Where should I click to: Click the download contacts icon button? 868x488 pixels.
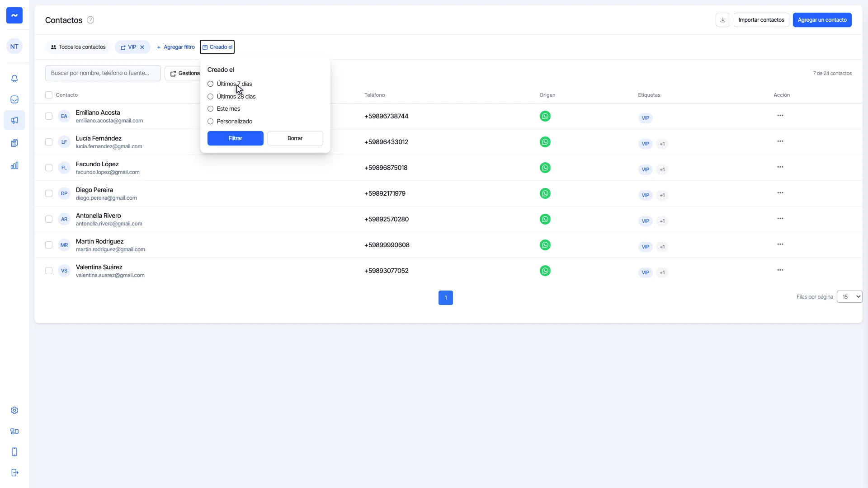723,20
